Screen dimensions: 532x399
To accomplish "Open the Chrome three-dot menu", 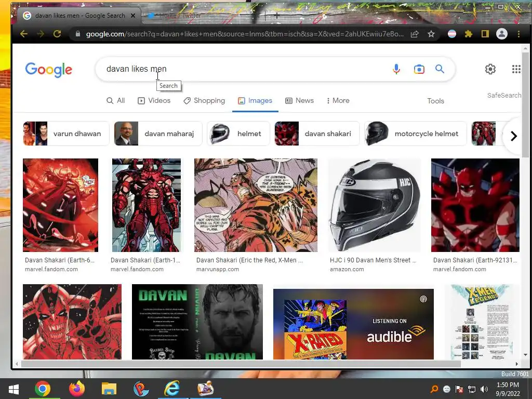I will point(518,34).
